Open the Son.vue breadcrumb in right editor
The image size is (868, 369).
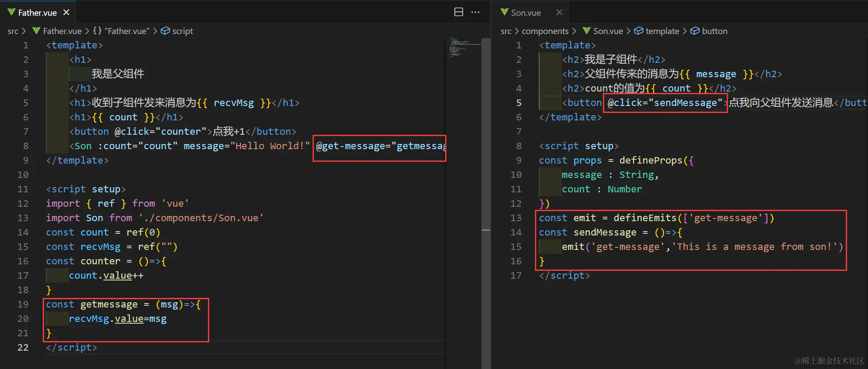[x=608, y=31]
